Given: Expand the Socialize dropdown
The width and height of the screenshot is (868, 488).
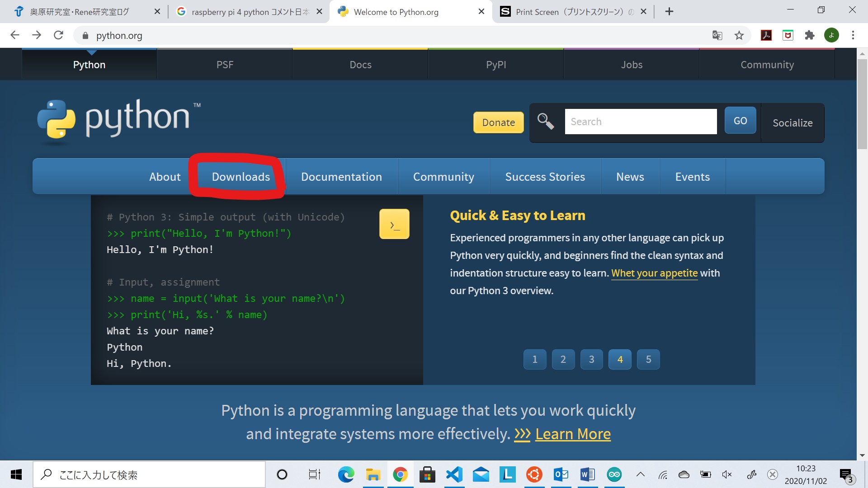Looking at the screenshot, I should (x=793, y=123).
